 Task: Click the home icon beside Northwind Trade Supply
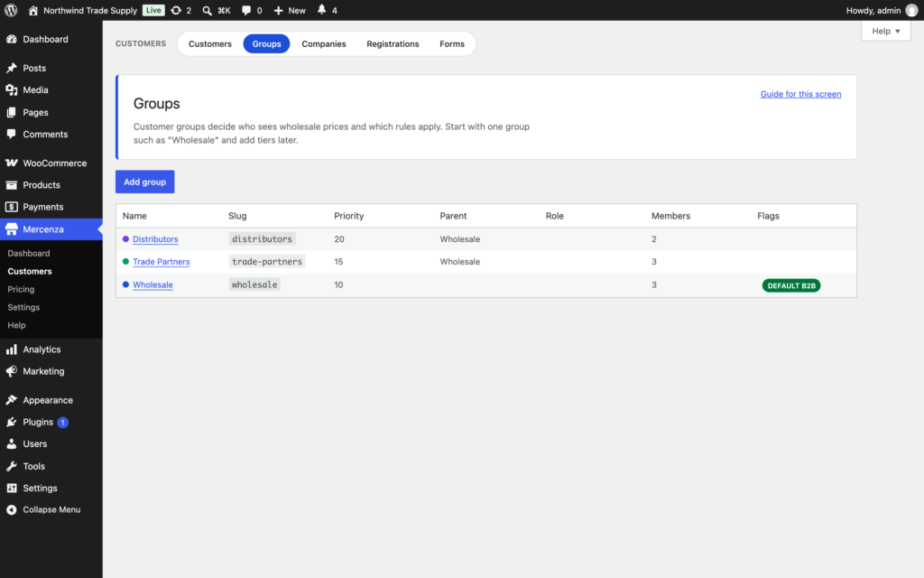click(33, 10)
